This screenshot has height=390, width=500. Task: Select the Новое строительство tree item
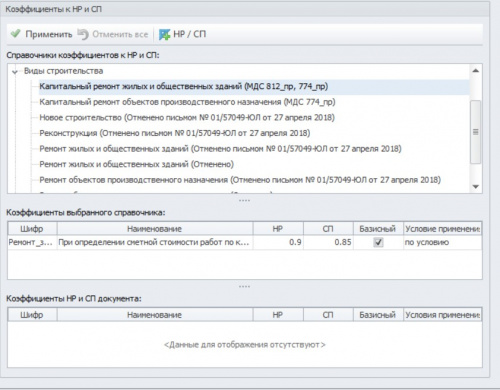point(187,118)
